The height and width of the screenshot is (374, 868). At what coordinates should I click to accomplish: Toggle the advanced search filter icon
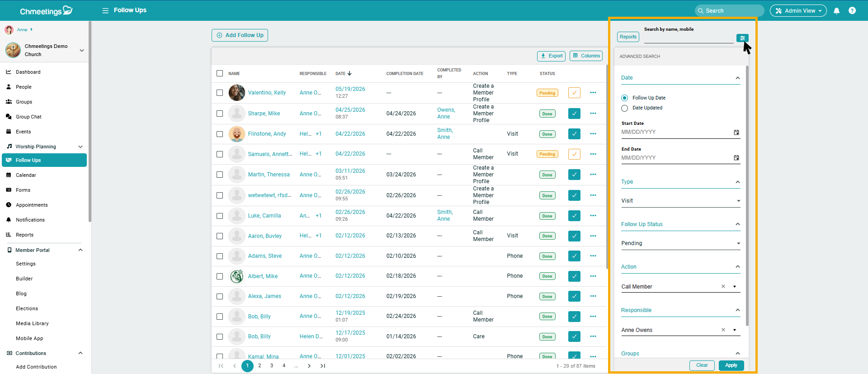pyautogui.click(x=742, y=38)
